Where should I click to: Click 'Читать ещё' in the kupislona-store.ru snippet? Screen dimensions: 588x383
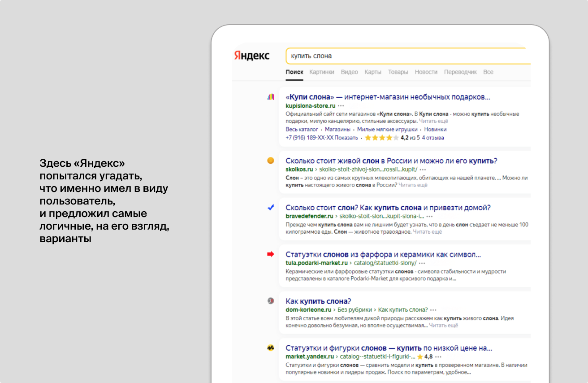[433, 121]
